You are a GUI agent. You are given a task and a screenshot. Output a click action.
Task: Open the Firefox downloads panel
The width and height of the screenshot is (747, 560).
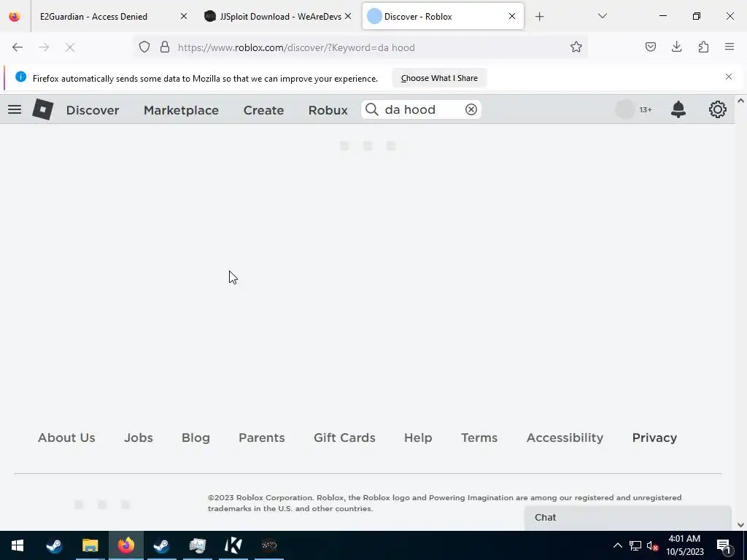pyautogui.click(x=676, y=47)
